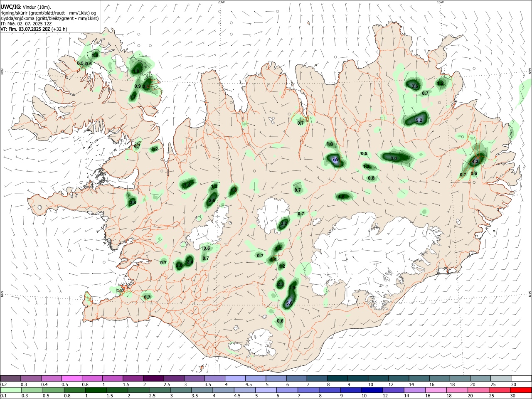This screenshot has width=532, height=399.
Task: Click the '0.2' label in upper legend
Action: pyautogui.click(x=4, y=384)
